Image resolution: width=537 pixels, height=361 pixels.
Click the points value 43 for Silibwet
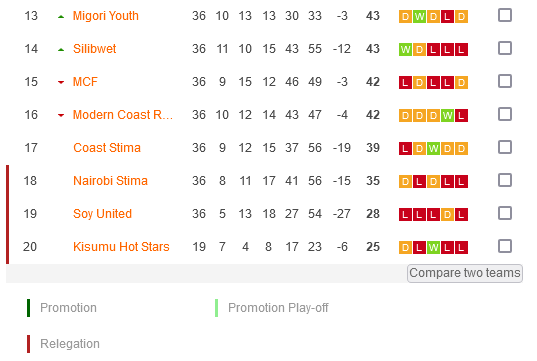(373, 49)
